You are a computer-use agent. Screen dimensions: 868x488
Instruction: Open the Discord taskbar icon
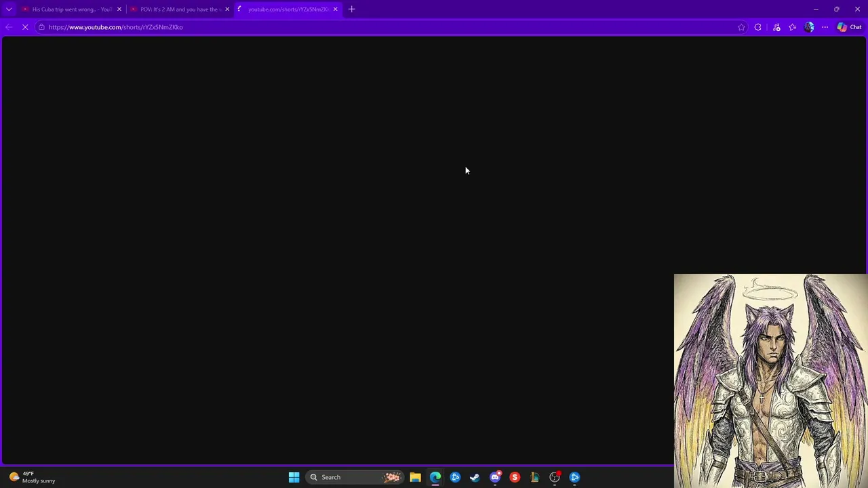[x=495, y=477]
